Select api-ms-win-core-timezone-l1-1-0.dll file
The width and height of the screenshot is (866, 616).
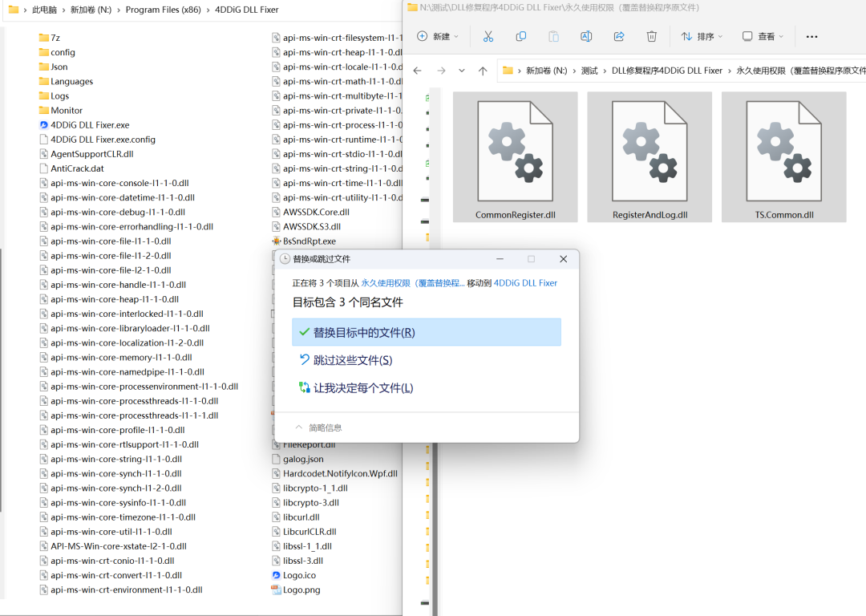pos(118,517)
